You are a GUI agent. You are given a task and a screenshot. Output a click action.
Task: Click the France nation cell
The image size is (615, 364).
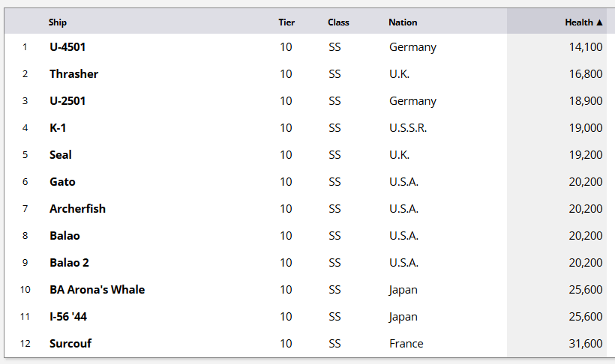click(x=406, y=344)
